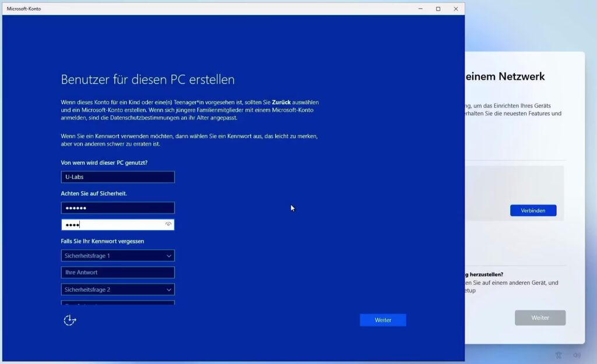597x364 pixels.
Task: Click the heading Benutzer für diesen PC erstellen
Action: [x=148, y=79]
